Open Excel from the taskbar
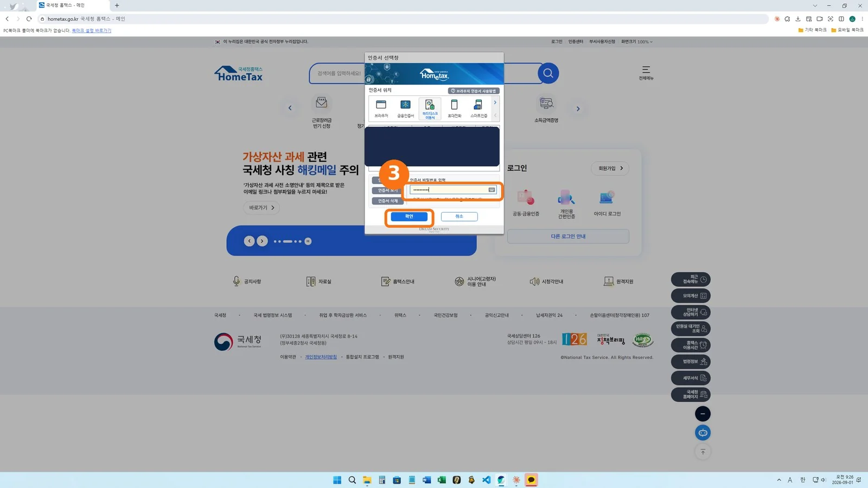868x488 pixels. coord(442,480)
